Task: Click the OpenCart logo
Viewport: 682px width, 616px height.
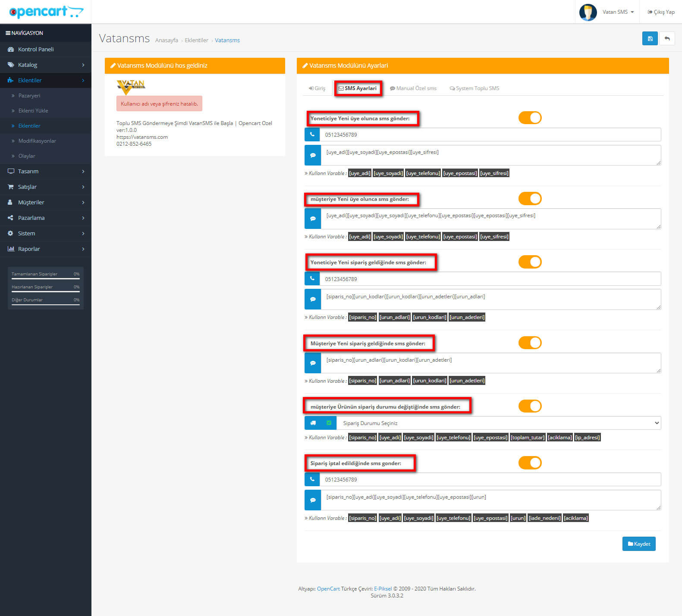Action: click(46, 12)
